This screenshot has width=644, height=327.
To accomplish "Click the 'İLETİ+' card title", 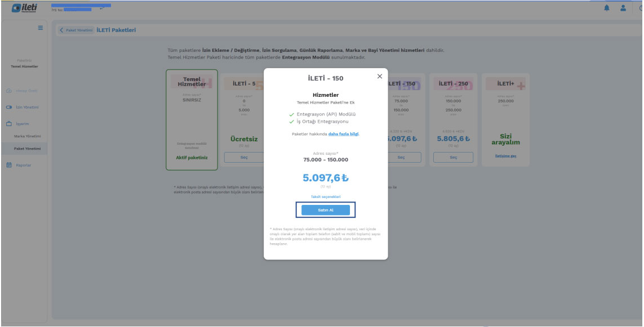I will (505, 84).
